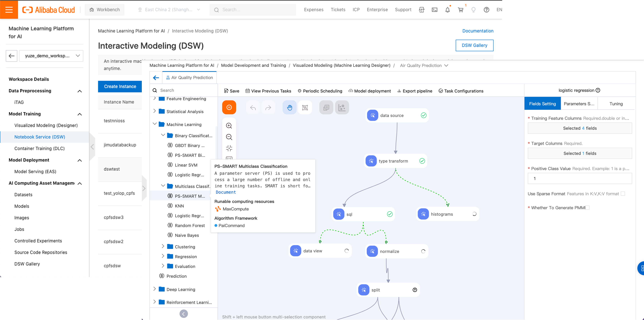Viewport: 644px width, 320px height.
Task: Pause the running pipeline execution
Action: point(229,107)
